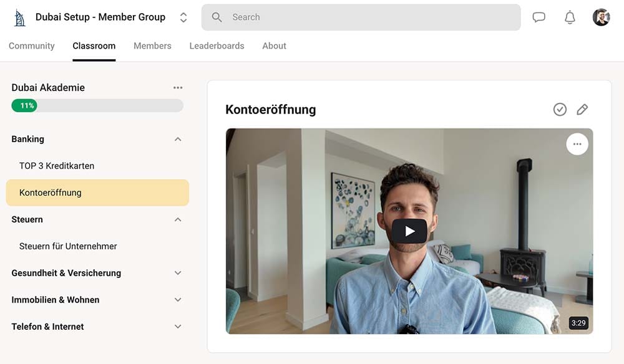Click the Dubai Setup group logo

[x=20, y=17]
